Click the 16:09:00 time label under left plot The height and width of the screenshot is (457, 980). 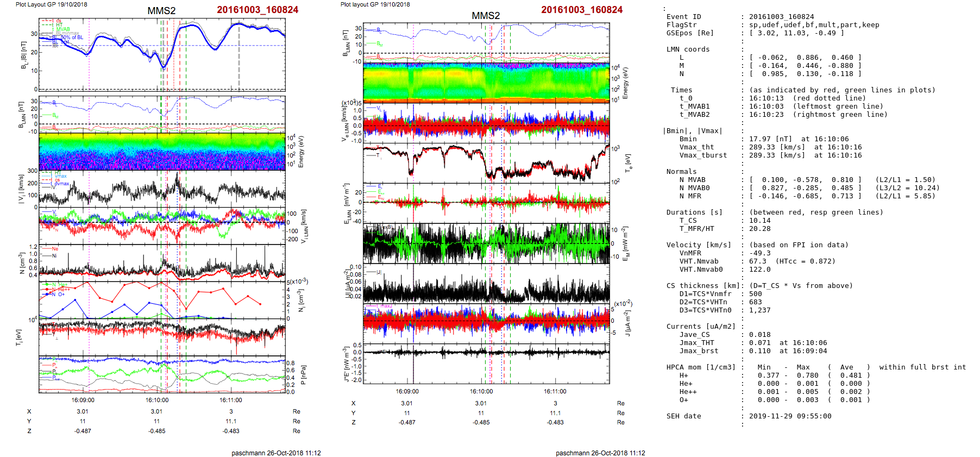point(83,400)
